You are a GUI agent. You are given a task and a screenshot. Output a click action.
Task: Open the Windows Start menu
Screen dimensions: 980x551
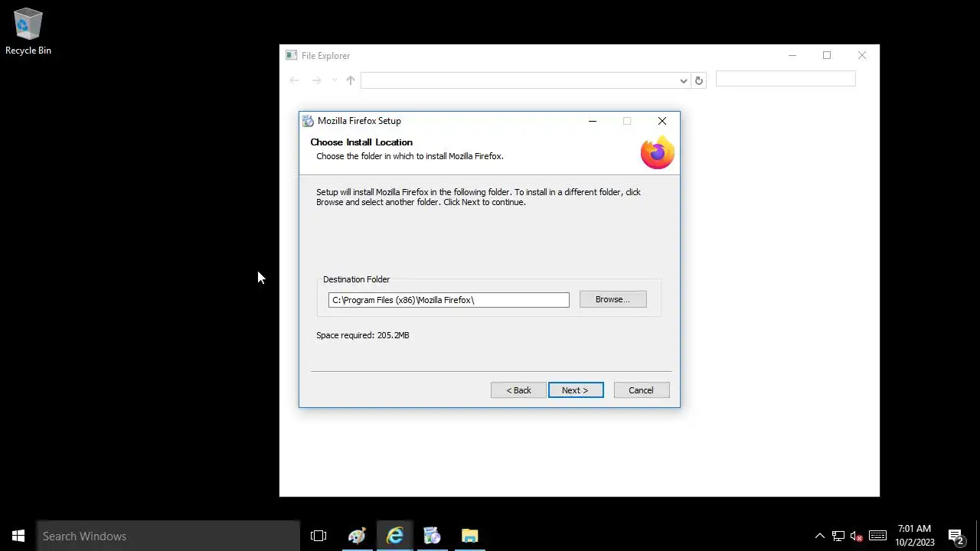(18, 536)
